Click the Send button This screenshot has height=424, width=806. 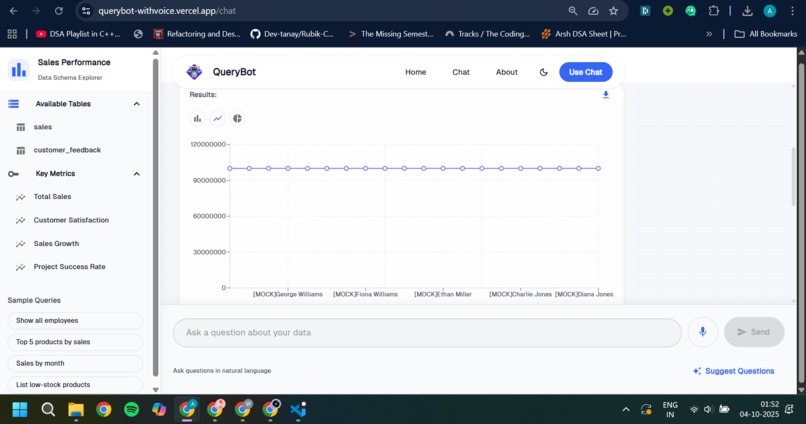coord(754,332)
